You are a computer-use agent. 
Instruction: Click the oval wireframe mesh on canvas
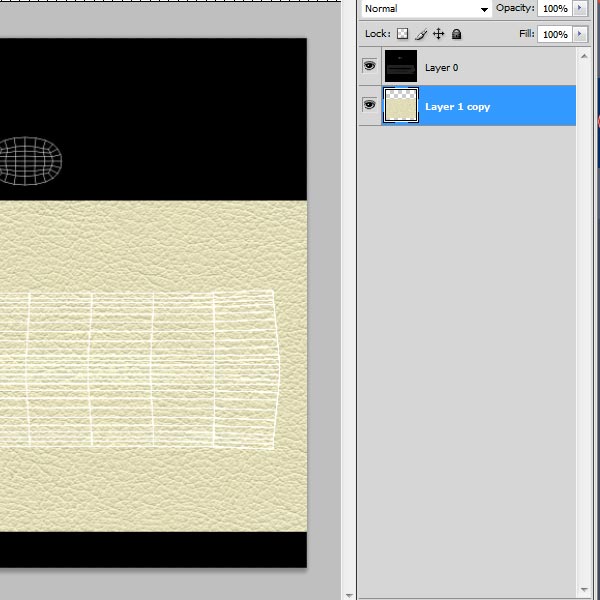(x=30, y=161)
